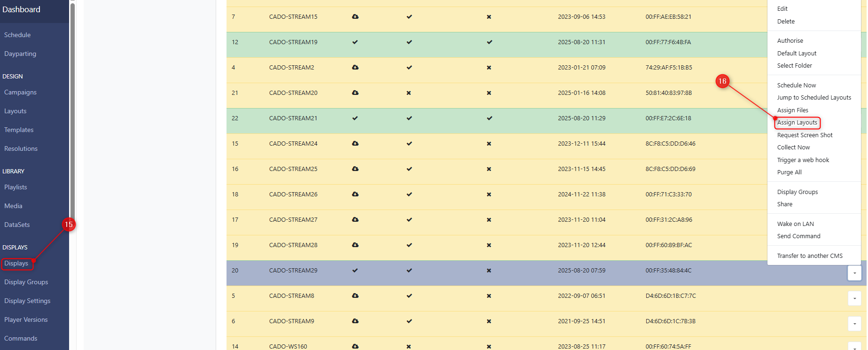This screenshot has height=350, width=868.
Task: Click cloud icon in CADO-STREAM28 row
Action: 355,245
